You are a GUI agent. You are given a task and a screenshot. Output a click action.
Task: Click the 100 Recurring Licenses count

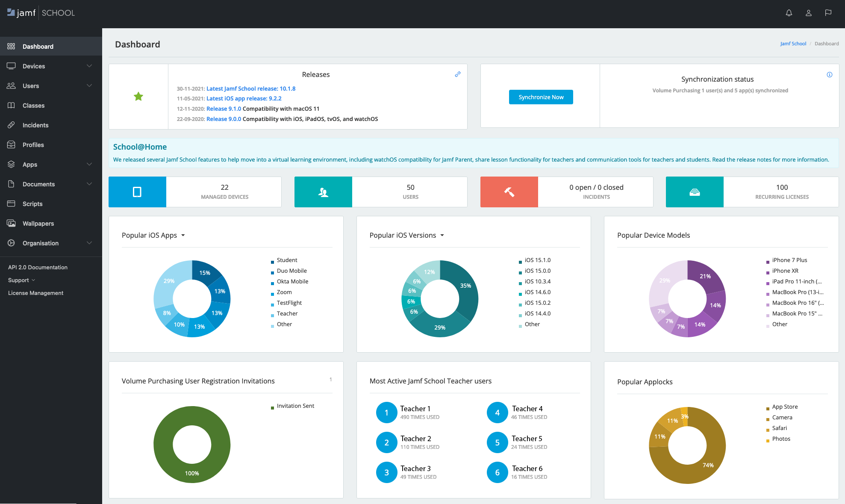(x=782, y=187)
